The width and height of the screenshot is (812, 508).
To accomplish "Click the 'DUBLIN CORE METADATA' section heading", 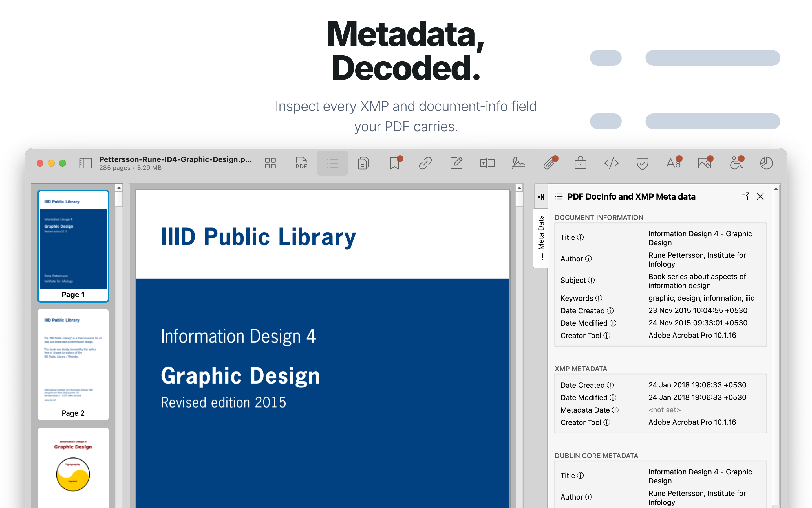I will pos(596,456).
